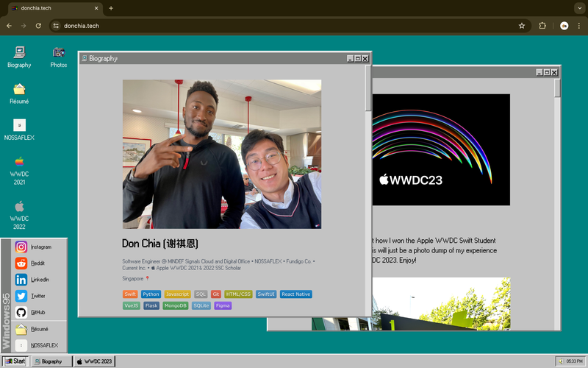Expand the tab search dropdown arrow
This screenshot has width=588, height=368.
(x=580, y=8)
